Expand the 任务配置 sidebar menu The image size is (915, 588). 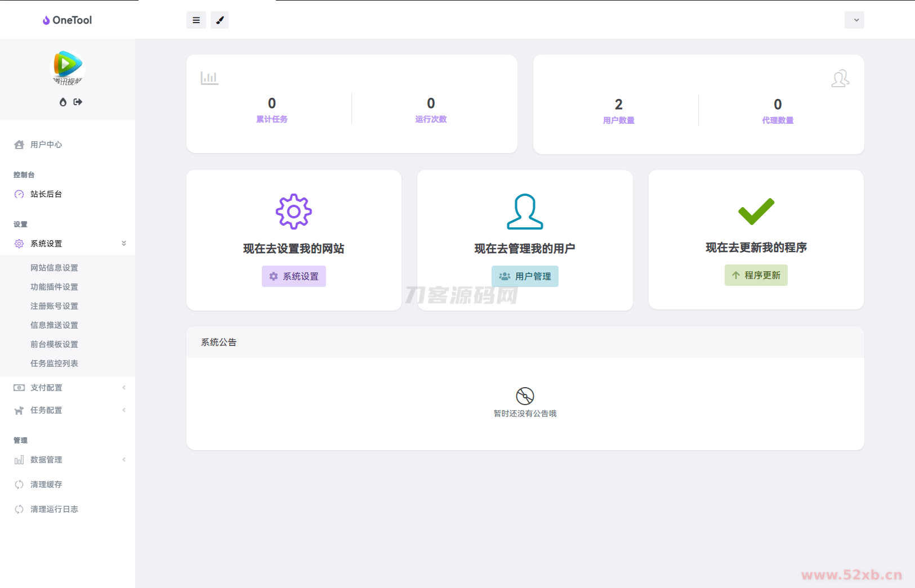tap(68, 410)
